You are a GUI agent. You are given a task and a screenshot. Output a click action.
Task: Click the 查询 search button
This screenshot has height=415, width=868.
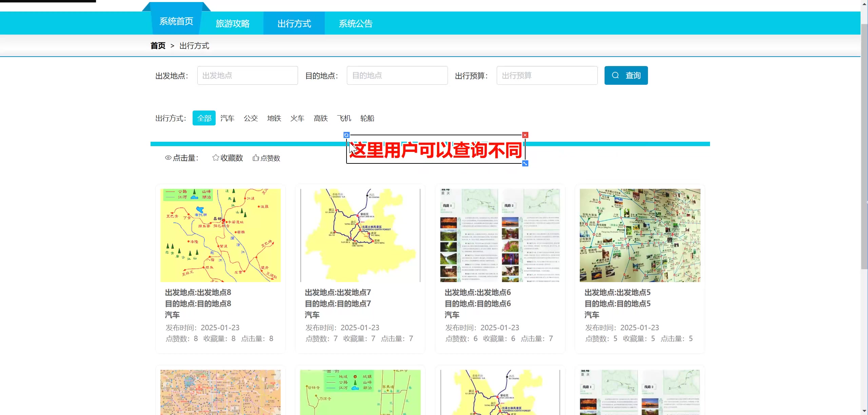click(626, 75)
